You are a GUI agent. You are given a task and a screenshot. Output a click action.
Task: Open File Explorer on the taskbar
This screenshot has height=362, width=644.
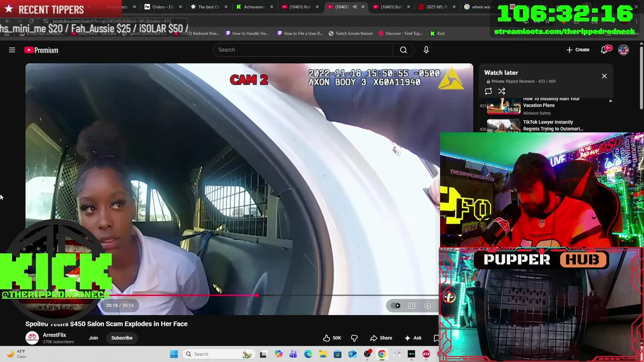tap(323, 354)
